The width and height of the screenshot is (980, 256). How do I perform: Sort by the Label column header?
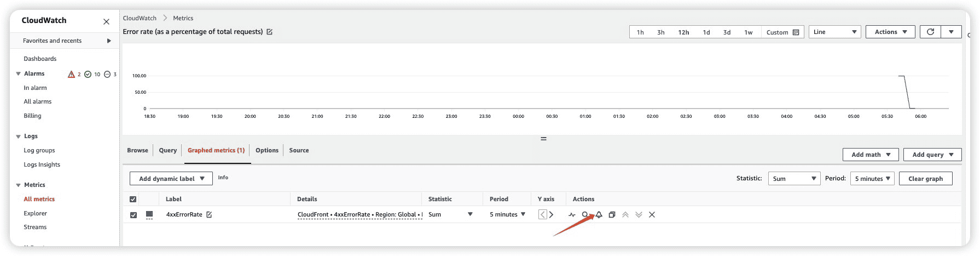pos(173,199)
